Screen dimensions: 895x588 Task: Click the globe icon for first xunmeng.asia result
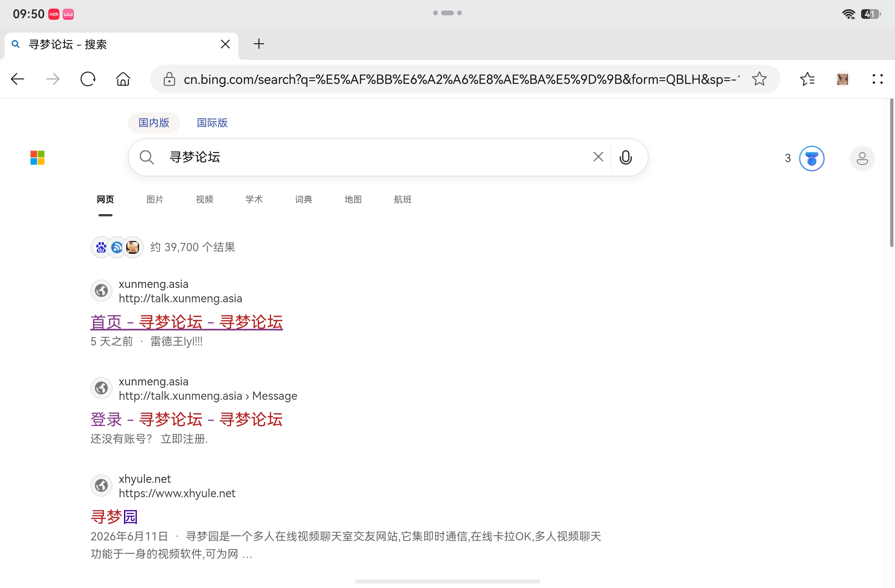(x=101, y=290)
